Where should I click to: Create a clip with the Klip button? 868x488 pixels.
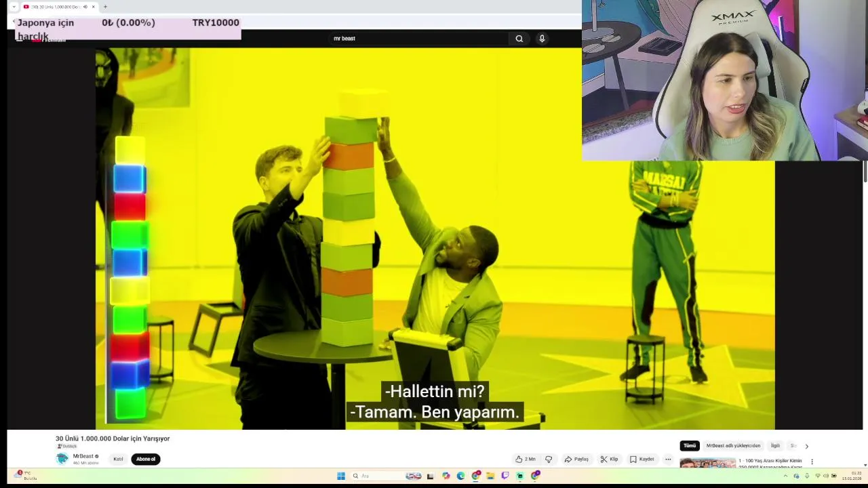click(x=609, y=459)
